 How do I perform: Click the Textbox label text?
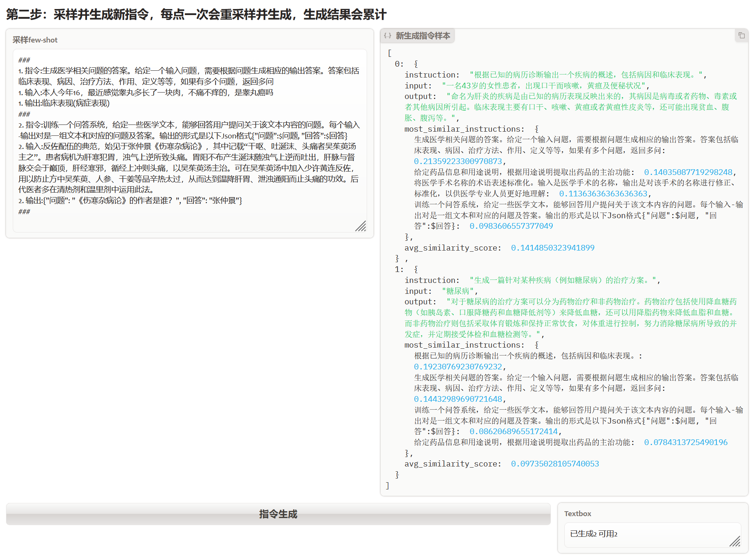point(578,513)
